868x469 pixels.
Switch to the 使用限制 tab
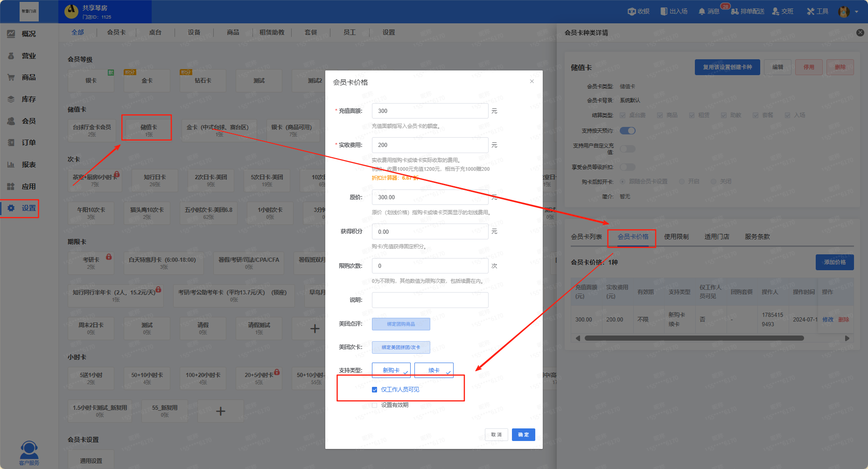pyautogui.click(x=676, y=237)
